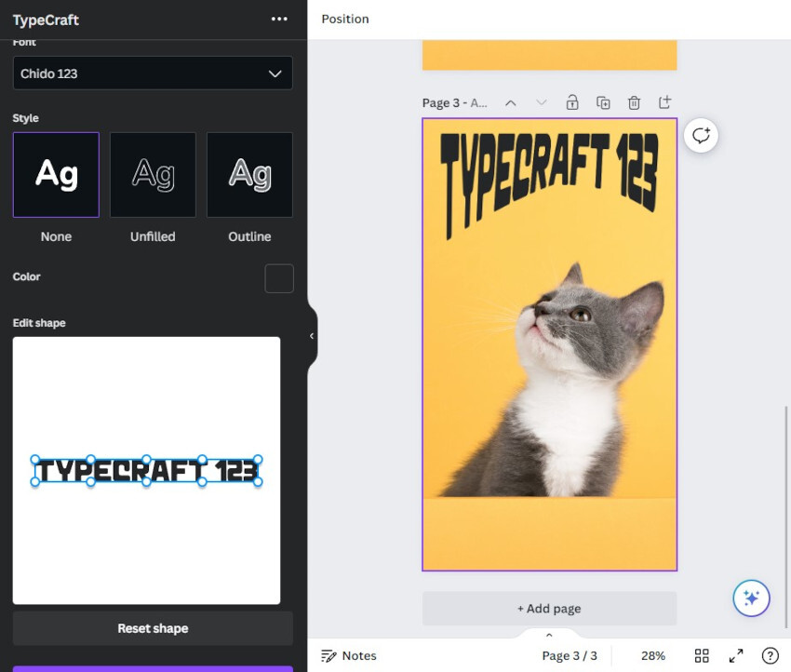Click the lock page icon
Screen dimensions: 791x672
click(572, 102)
